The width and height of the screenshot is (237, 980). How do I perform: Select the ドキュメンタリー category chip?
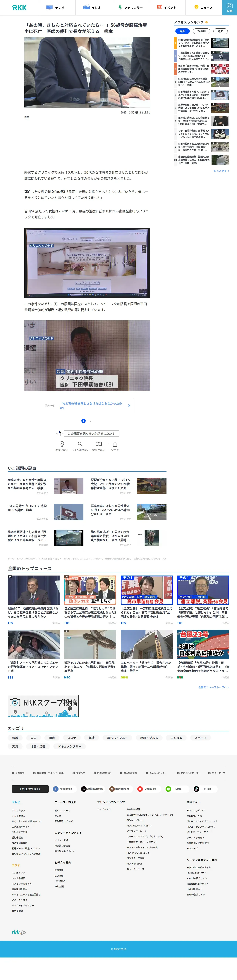click(70, 746)
